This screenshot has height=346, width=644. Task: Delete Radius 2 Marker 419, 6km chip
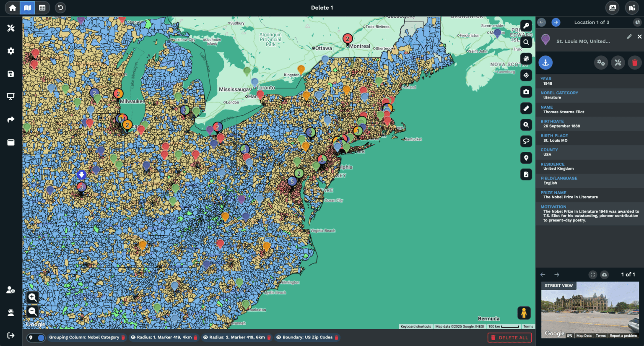coord(269,337)
